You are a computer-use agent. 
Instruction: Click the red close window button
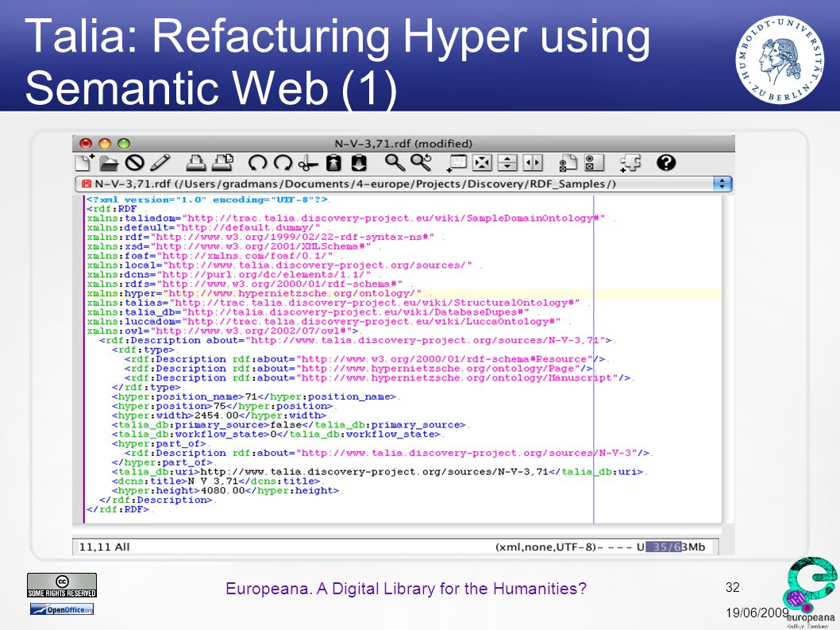coord(86,144)
